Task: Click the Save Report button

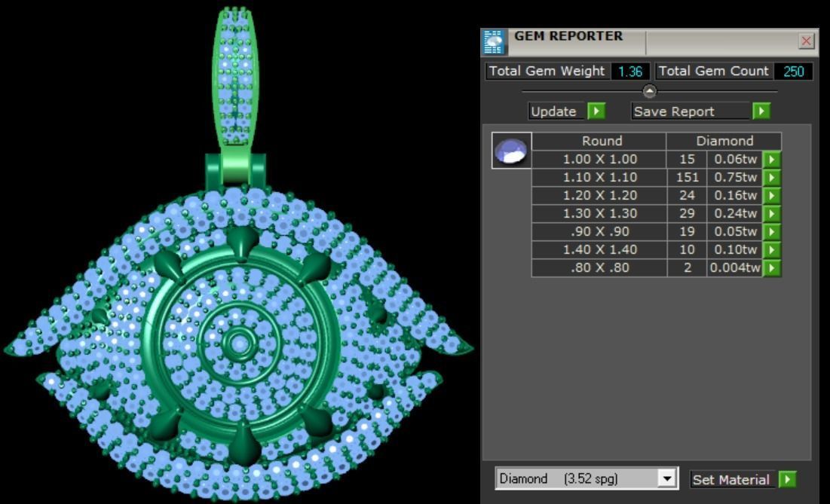Action: (691, 111)
